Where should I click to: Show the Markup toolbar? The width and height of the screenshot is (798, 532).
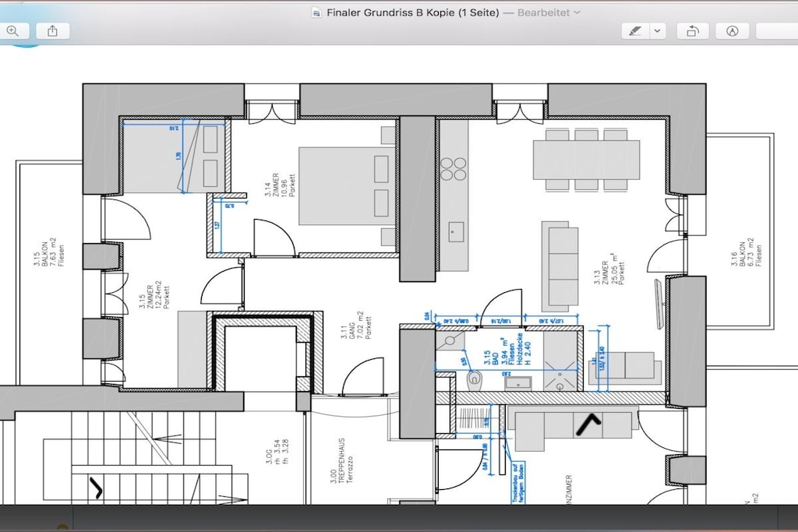click(x=732, y=31)
